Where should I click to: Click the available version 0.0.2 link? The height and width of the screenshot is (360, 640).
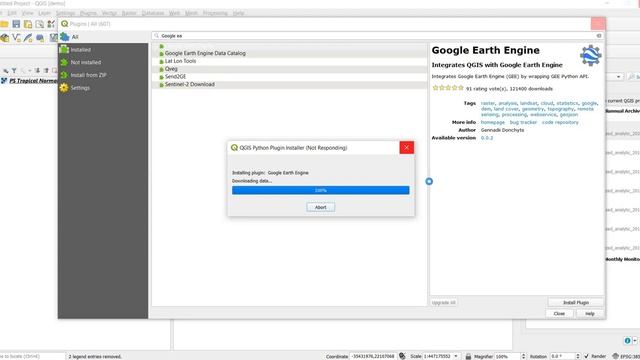(x=487, y=138)
